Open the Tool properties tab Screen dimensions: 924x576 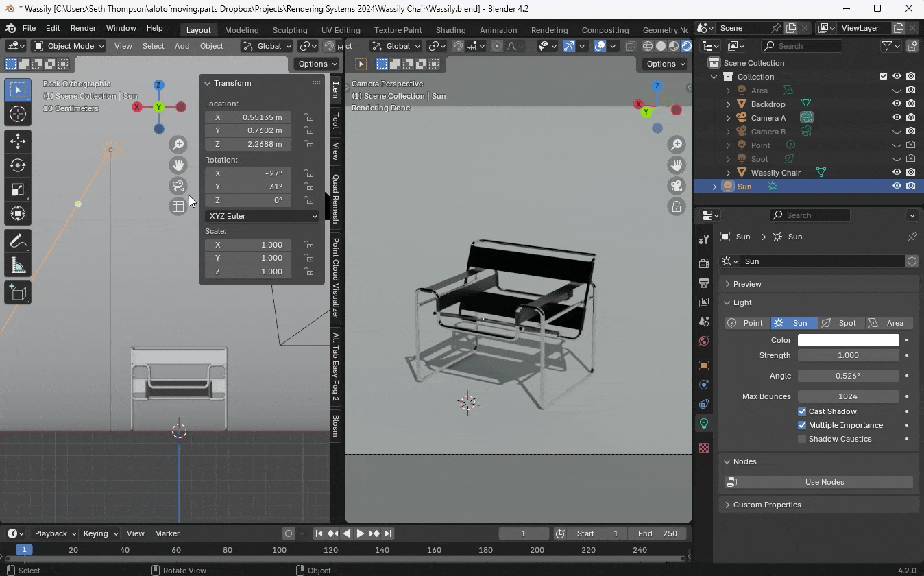pos(703,239)
